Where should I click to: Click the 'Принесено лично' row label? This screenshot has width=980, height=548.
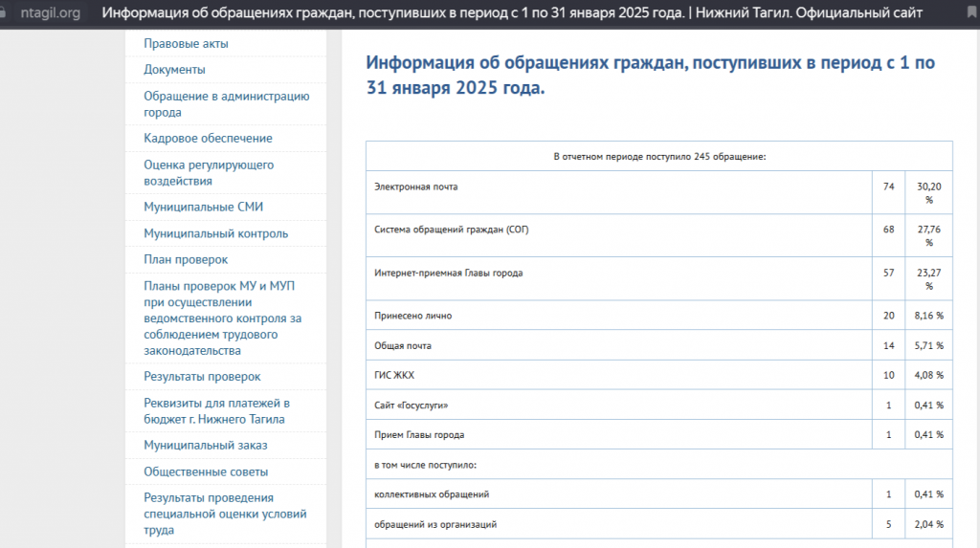click(412, 317)
